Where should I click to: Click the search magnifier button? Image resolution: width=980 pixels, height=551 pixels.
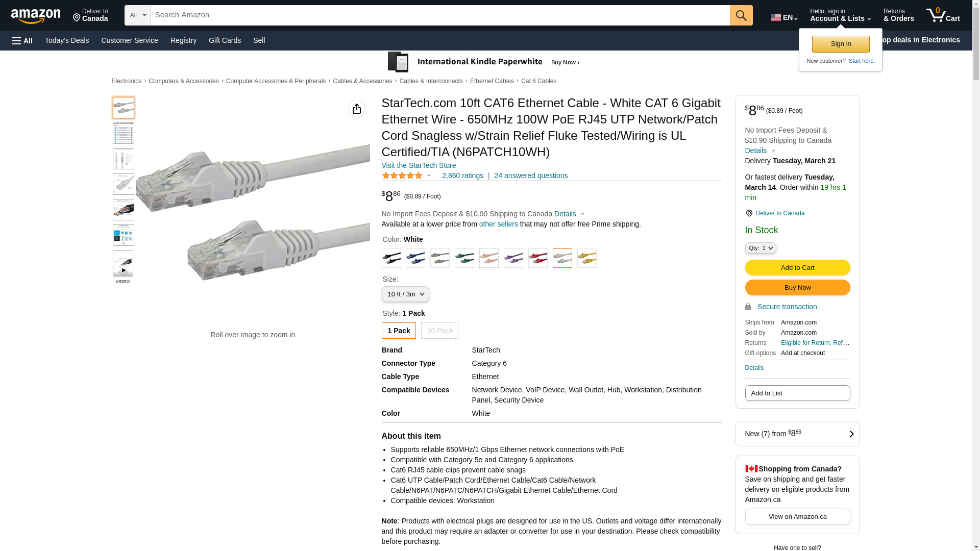click(741, 15)
